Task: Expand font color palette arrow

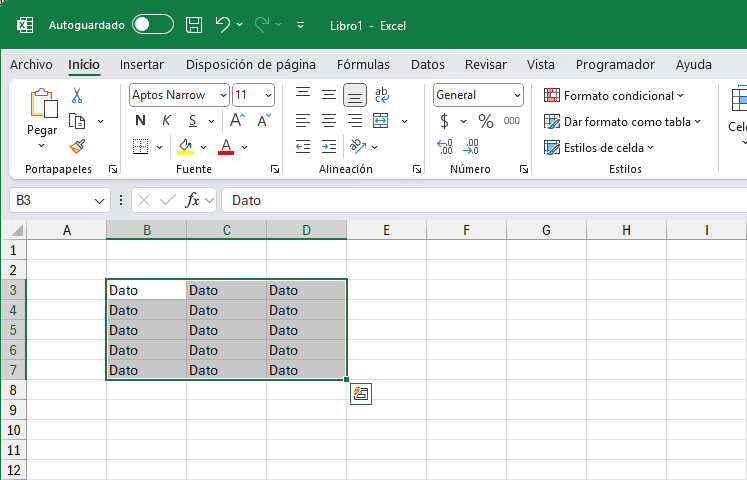Action: click(244, 147)
